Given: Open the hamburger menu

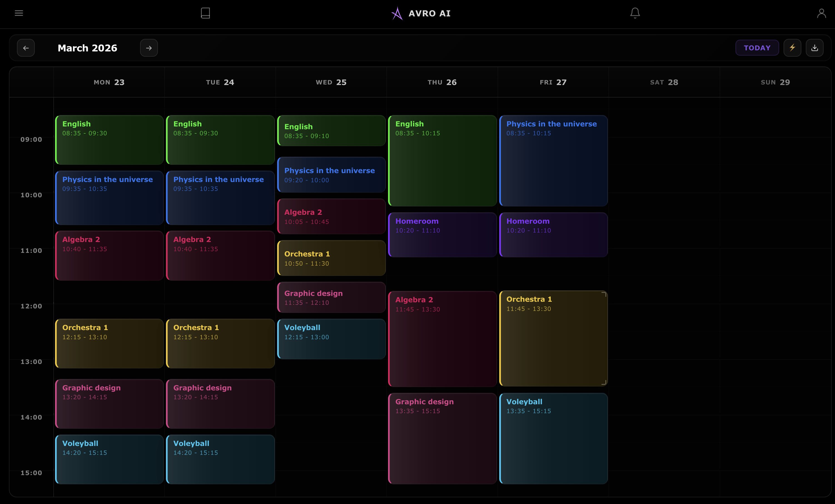Looking at the screenshot, I should (19, 13).
